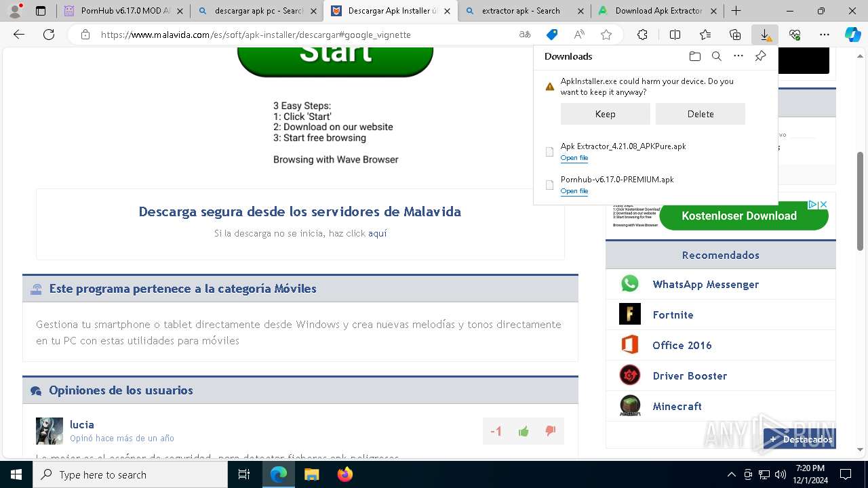The width and height of the screenshot is (868, 488).
Task: Add this page to favorites with star icon
Action: click(x=606, y=35)
